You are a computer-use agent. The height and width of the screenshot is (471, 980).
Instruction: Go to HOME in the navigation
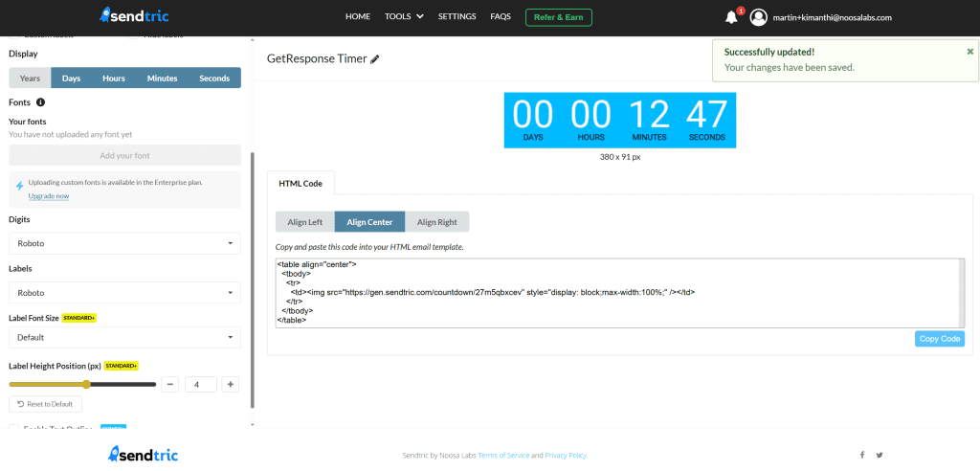(x=358, y=17)
